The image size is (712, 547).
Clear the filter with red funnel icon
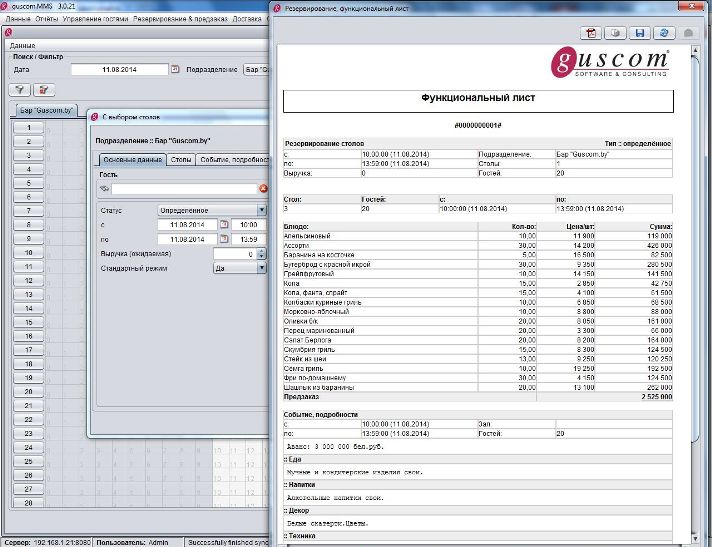coord(43,90)
